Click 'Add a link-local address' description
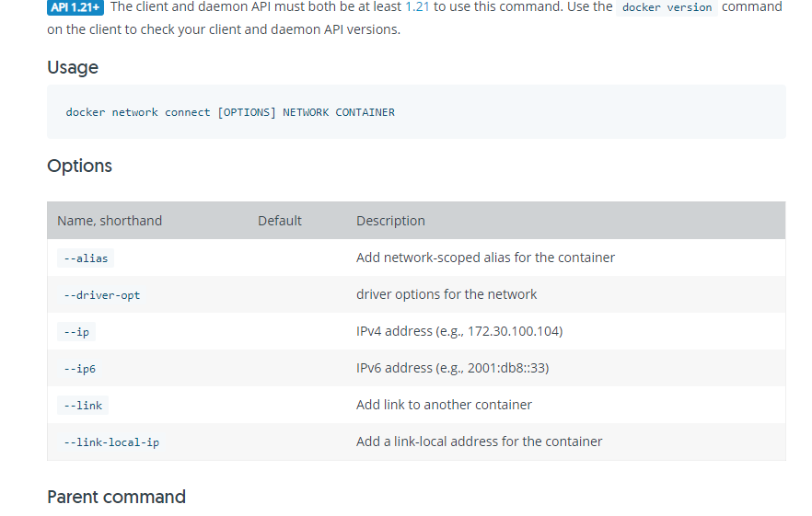 pyautogui.click(x=479, y=441)
